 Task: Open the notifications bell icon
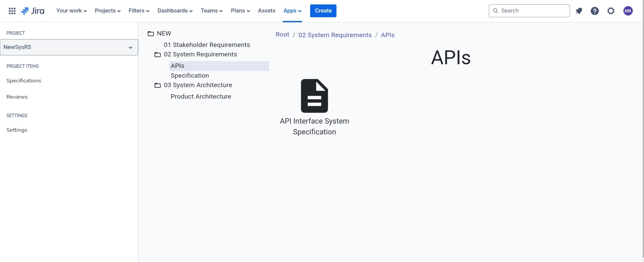tap(579, 11)
